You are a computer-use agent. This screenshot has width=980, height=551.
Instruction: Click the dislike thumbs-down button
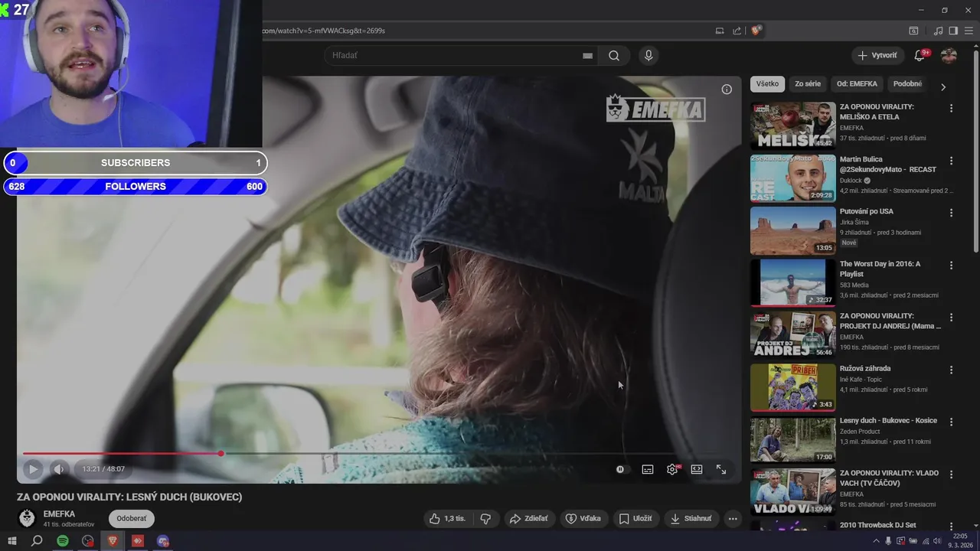(x=485, y=518)
